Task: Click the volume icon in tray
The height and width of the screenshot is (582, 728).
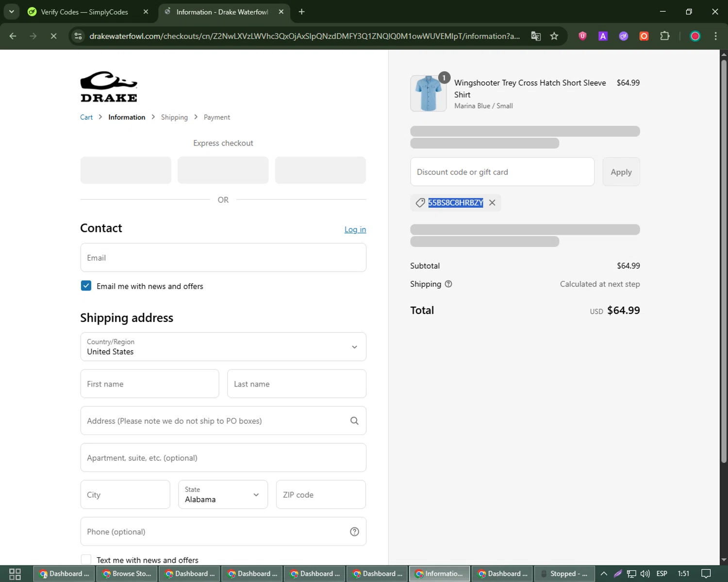Action: point(645,574)
